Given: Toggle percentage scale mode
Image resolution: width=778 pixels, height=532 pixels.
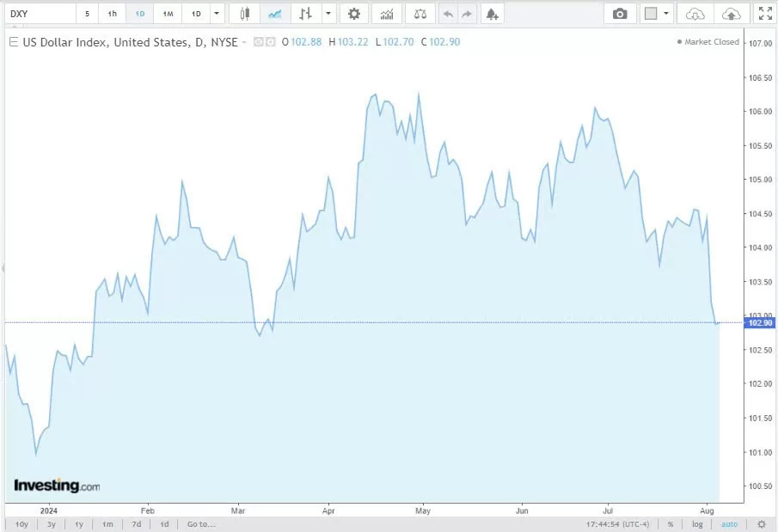Looking at the screenshot, I should (670, 523).
